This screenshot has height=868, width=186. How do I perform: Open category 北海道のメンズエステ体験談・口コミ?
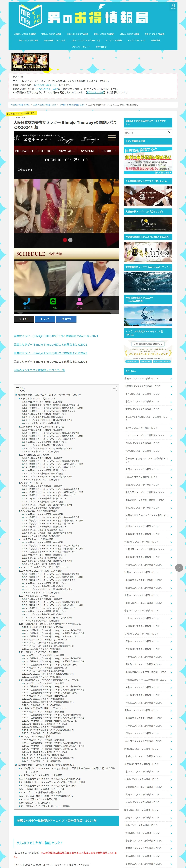[x=148, y=387]
